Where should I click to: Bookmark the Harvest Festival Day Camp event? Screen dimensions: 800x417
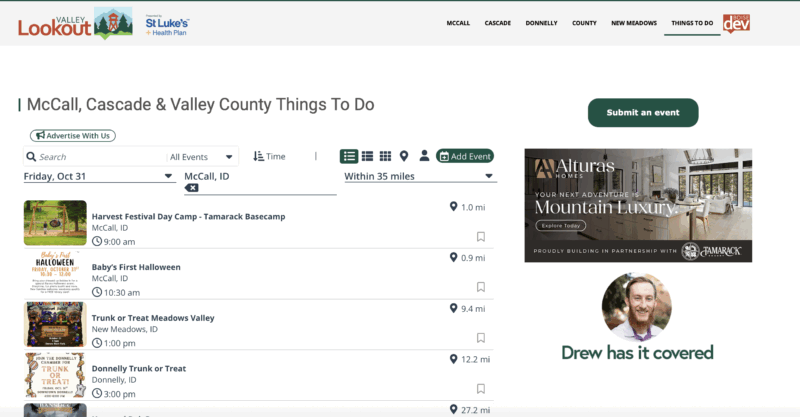pyautogui.click(x=481, y=237)
